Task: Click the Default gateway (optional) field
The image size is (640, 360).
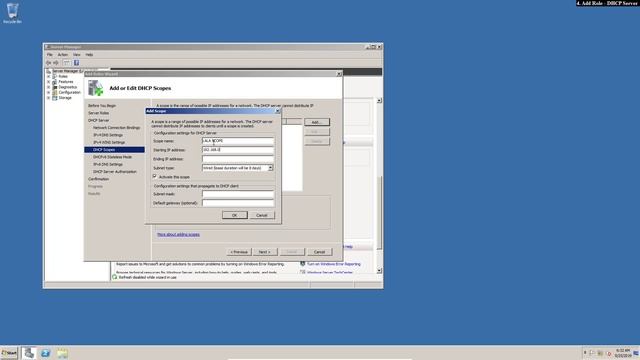Action: coord(238,203)
